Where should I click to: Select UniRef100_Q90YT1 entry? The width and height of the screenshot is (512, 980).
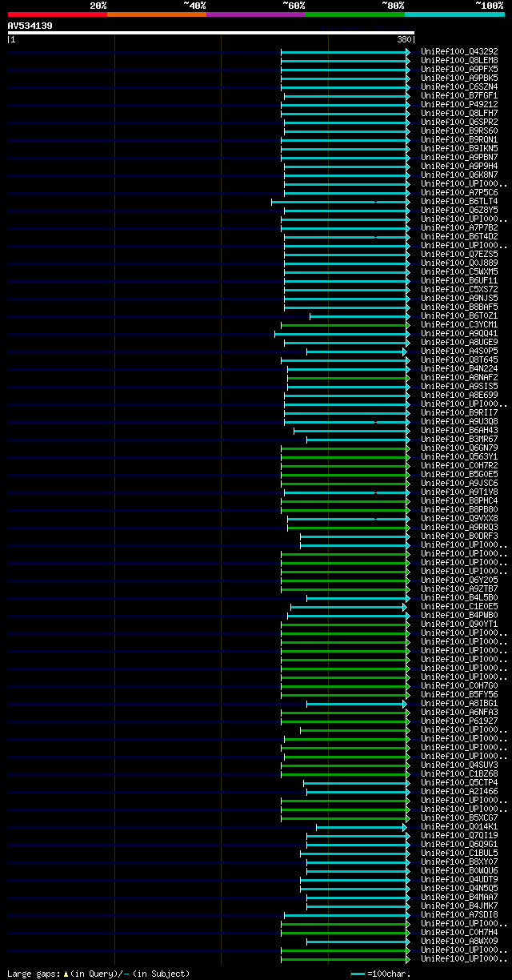[459, 624]
